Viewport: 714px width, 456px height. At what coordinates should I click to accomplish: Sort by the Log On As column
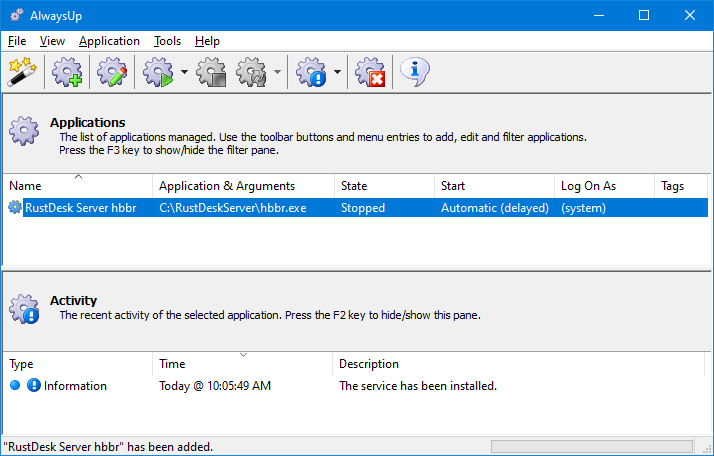tap(605, 186)
